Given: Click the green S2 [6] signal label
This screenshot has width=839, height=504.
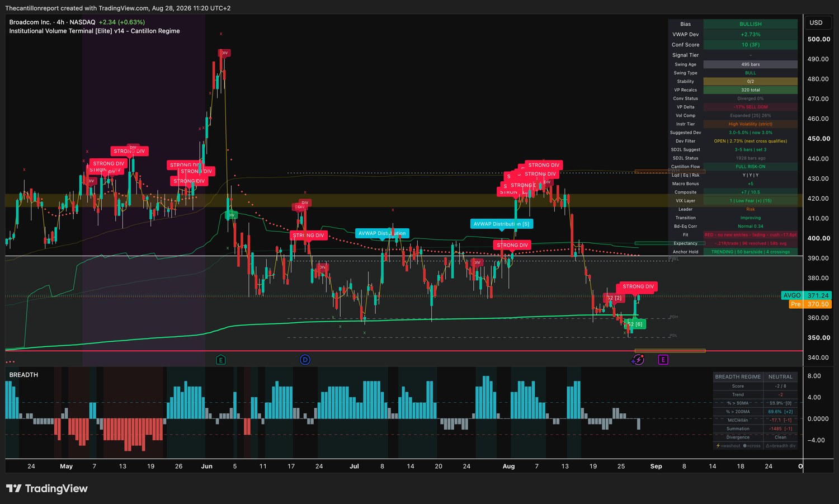Looking at the screenshot, I should coord(635,324).
